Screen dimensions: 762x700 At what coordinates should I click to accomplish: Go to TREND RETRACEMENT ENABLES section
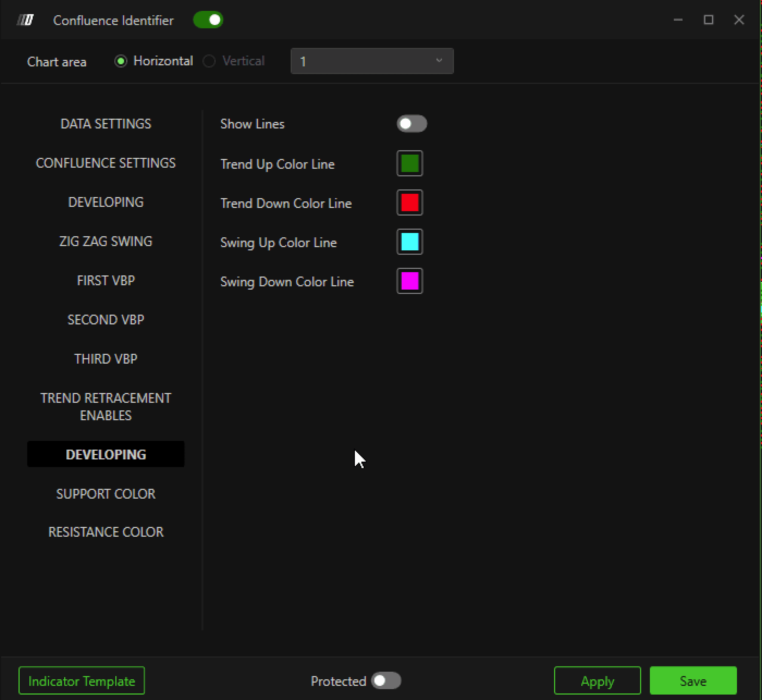click(x=106, y=407)
